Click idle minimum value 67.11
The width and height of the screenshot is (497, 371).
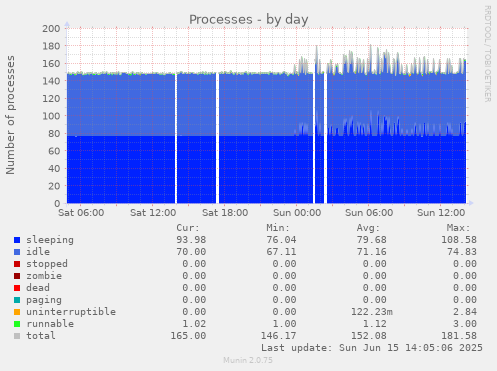coord(281,252)
